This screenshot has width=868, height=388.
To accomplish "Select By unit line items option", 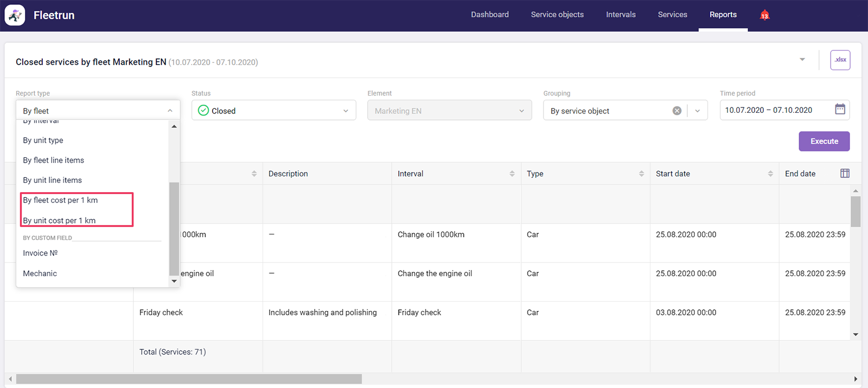I will [x=53, y=180].
